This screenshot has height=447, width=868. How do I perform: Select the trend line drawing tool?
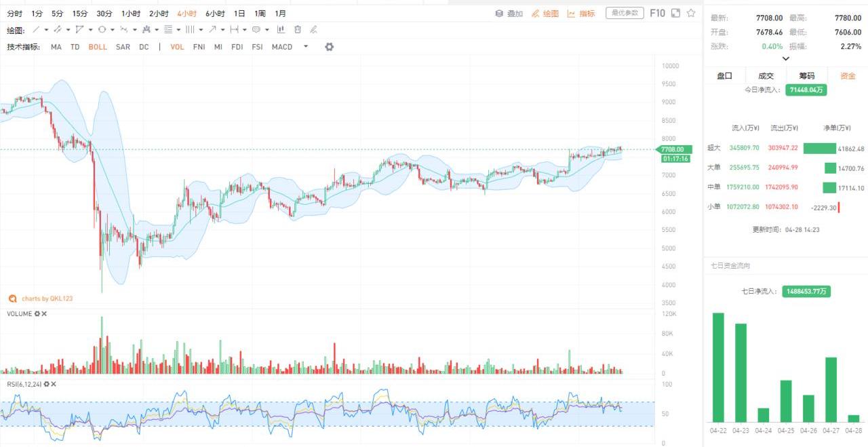click(37, 30)
